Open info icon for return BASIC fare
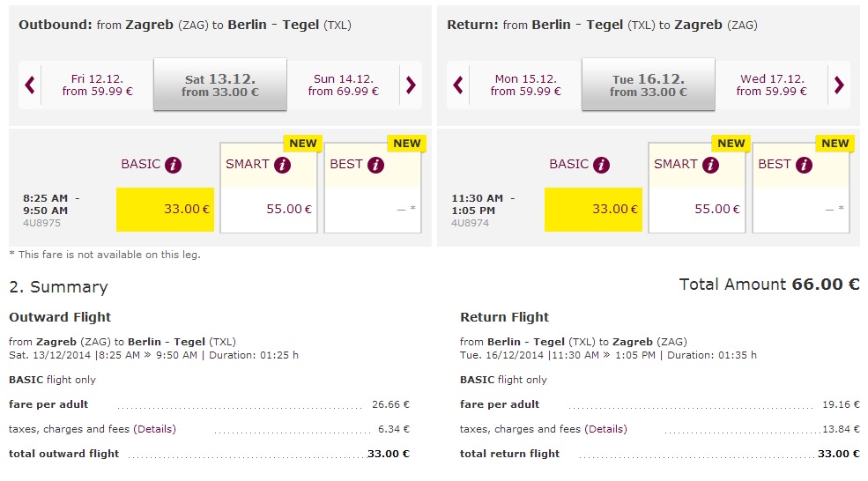The image size is (868, 481). (602, 165)
